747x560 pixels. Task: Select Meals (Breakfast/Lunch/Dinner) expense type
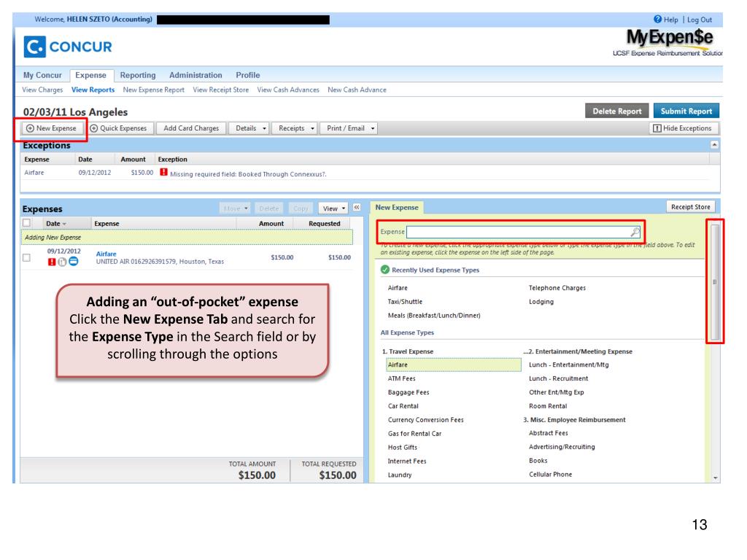click(434, 315)
